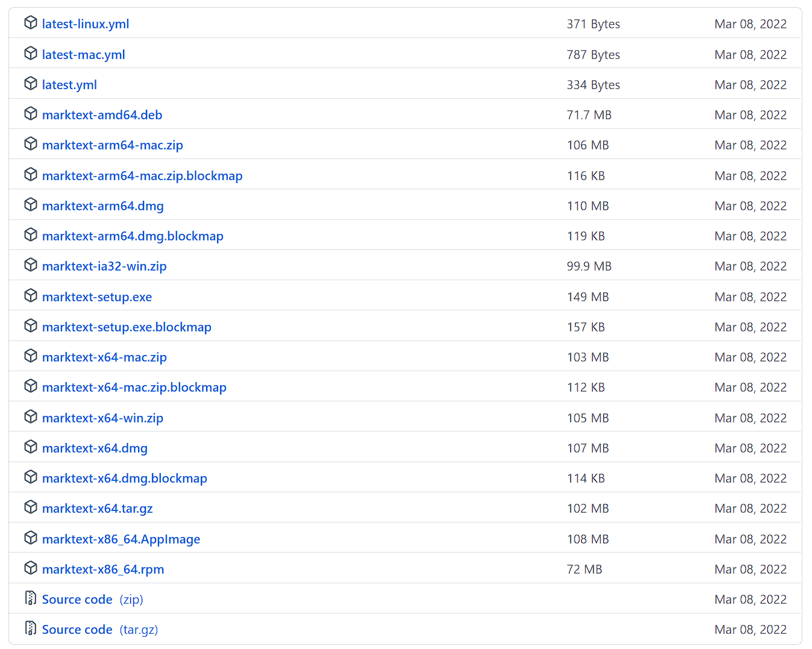
Task: Download Source code (tar.gz)
Action: (x=100, y=630)
